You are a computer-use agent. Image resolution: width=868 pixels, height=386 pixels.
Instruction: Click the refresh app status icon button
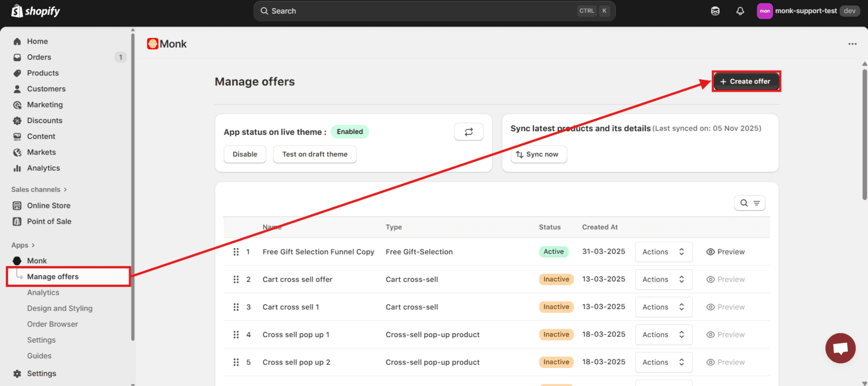pyautogui.click(x=469, y=132)
